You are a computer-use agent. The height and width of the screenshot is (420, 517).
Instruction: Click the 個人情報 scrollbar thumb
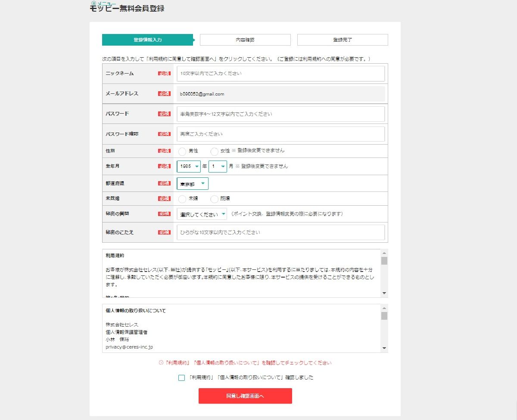384,316
